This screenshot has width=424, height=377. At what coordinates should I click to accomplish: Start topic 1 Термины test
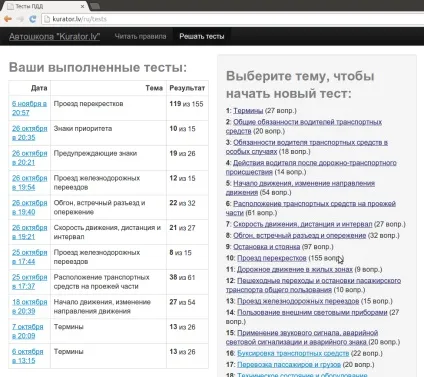(x=248, y=111)
